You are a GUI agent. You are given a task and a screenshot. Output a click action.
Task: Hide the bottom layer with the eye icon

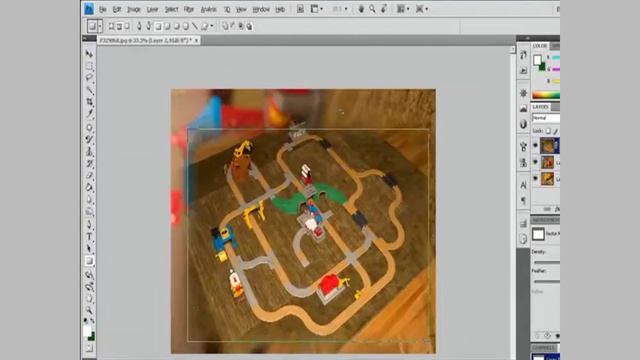[x=536, y=178]
